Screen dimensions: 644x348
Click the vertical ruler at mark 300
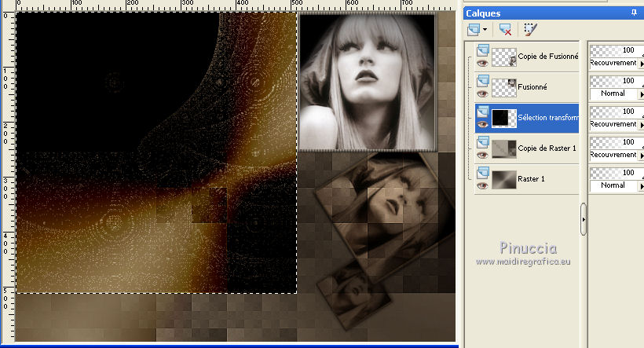click(5, 189)
